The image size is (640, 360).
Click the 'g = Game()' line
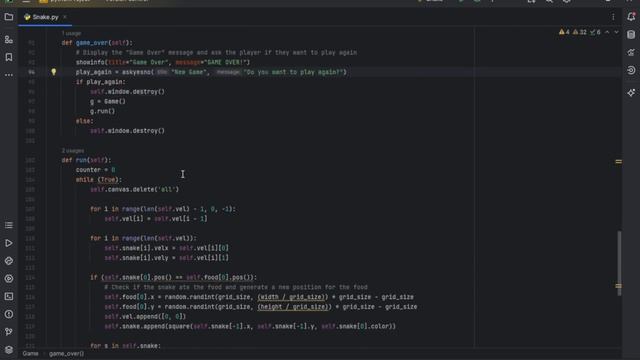(108, 102)
